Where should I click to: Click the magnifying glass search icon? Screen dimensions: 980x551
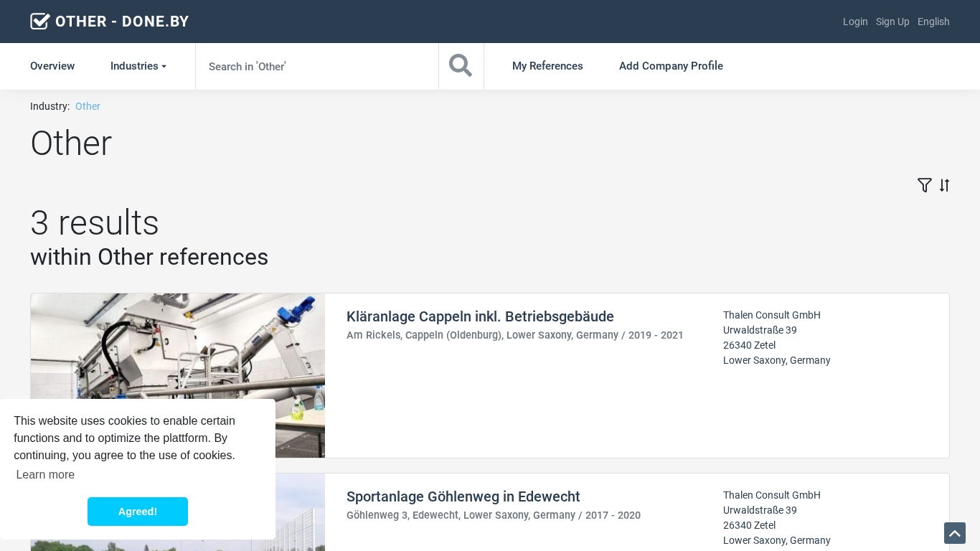(461, 66)
